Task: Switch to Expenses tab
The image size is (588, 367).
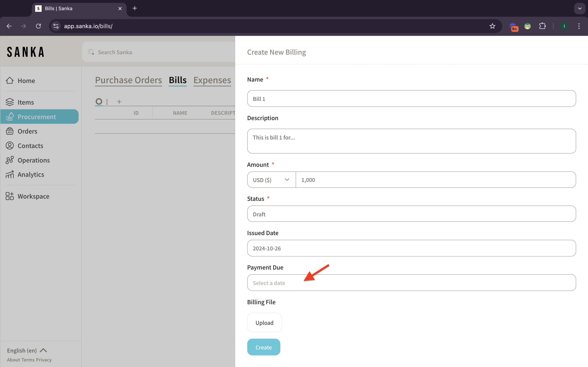Action: [x=212, y=80]
